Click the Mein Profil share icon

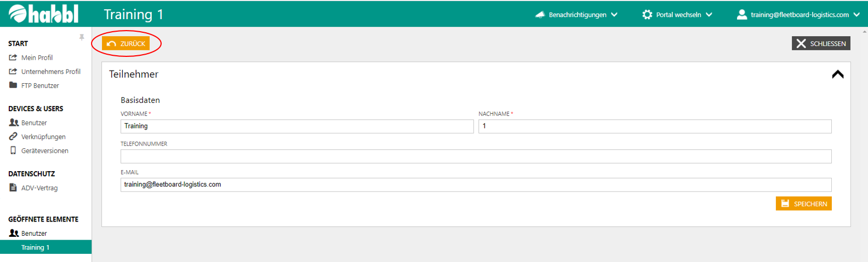(13, 57)
